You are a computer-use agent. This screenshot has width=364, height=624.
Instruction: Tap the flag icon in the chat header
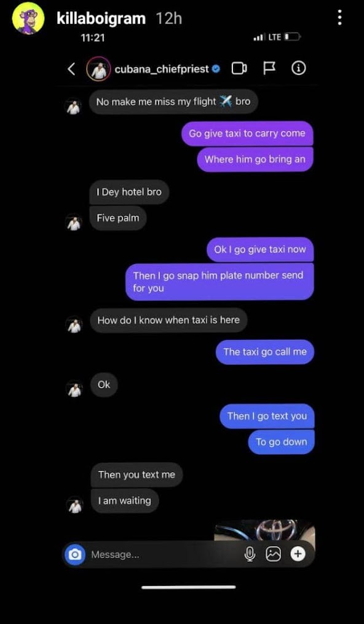(269, 68)
